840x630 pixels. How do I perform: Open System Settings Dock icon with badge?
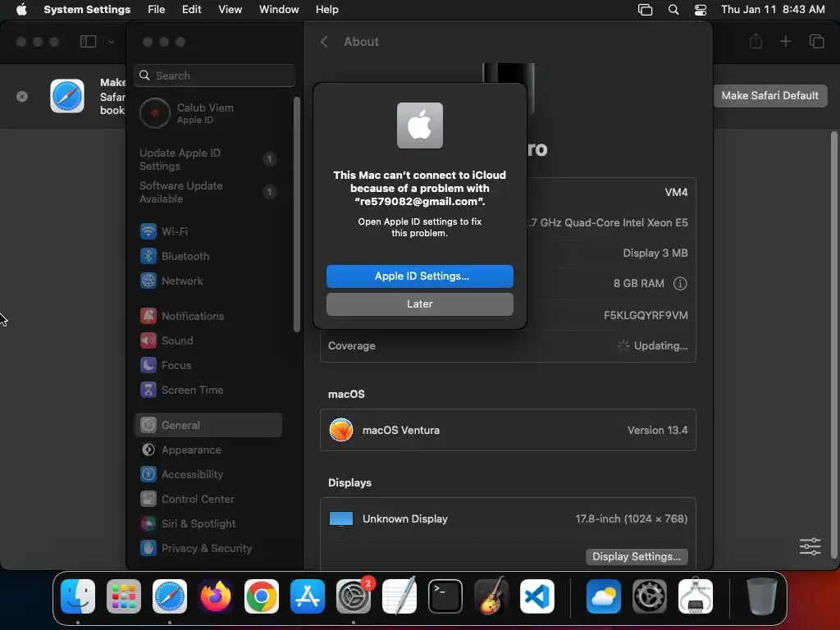[354, 596]
